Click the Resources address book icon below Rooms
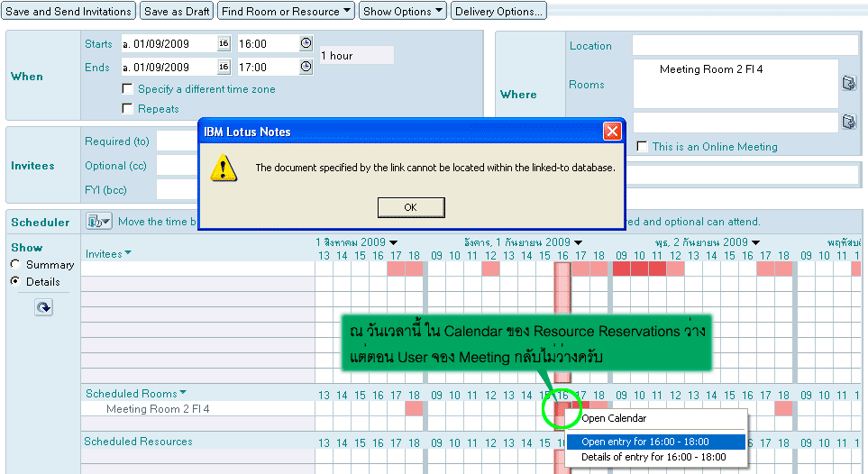 coord(849,122)
